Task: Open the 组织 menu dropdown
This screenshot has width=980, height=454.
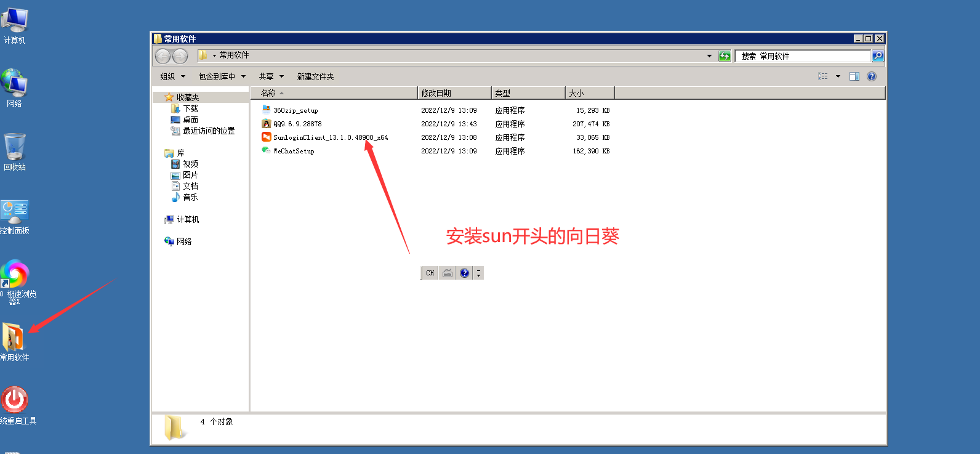Action: tap(172, 76)
